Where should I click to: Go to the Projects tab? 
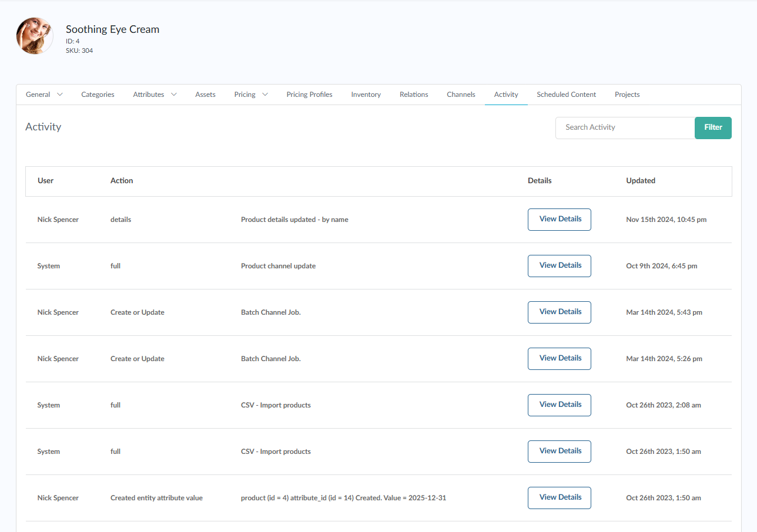(627, 95)
